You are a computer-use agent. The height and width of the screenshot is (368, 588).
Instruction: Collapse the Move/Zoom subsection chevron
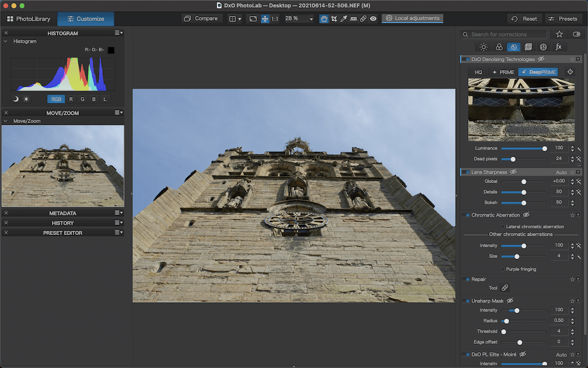point(6,121)
